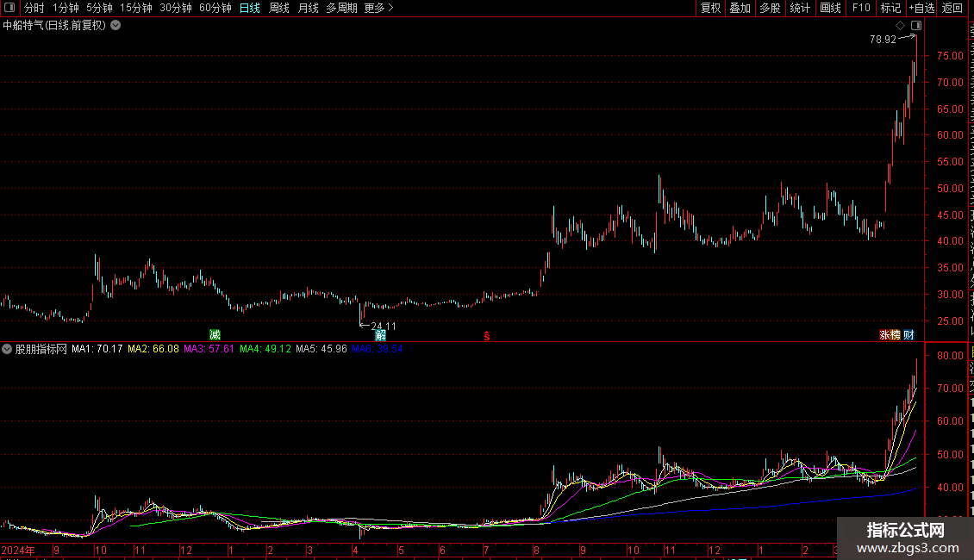Add stock via +自选 button
974x560 pixels.
point(921,8)
